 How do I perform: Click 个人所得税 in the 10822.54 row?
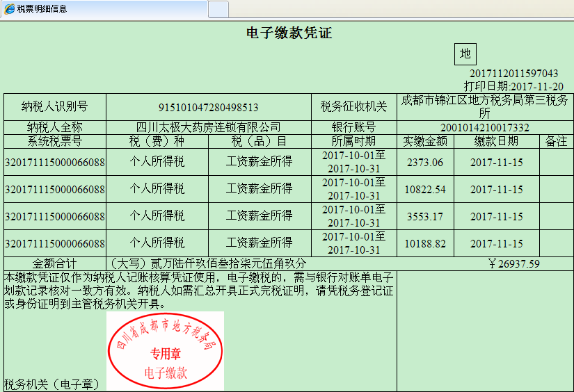tap(157, 188)
